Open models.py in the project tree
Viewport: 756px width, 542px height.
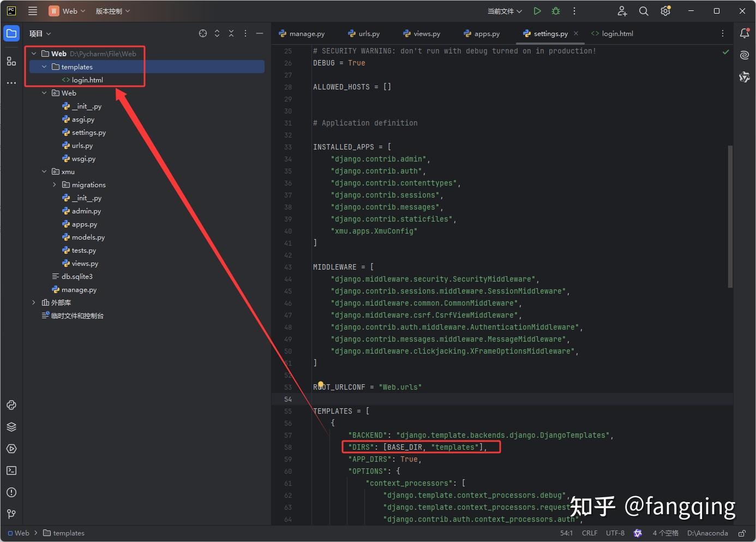(88, 237)
